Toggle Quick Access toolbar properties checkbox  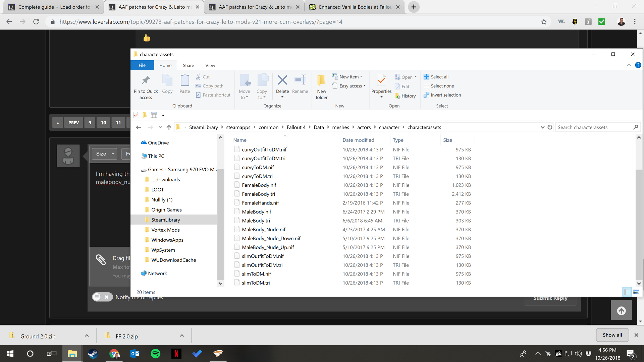[x=136, y=115]
